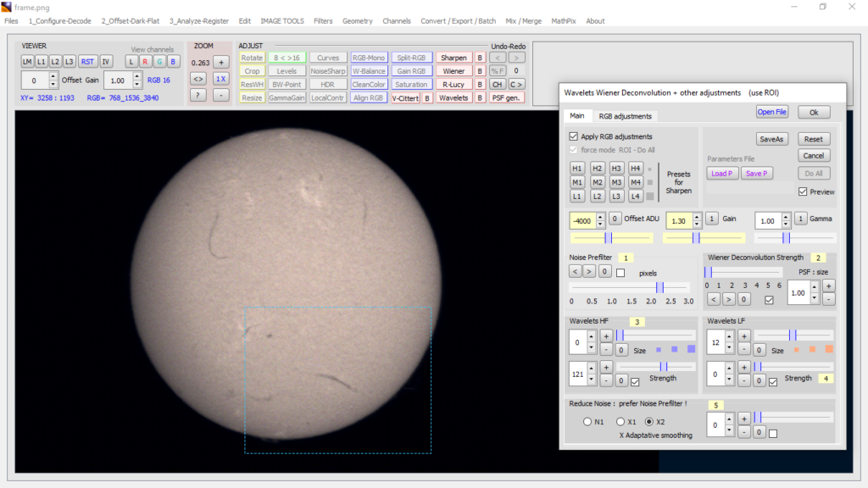The width and height of the screenshot is (868, 488).
Task: Toggle Apply RGB adjustments checkbox
Action: click(x=574, y=136)
